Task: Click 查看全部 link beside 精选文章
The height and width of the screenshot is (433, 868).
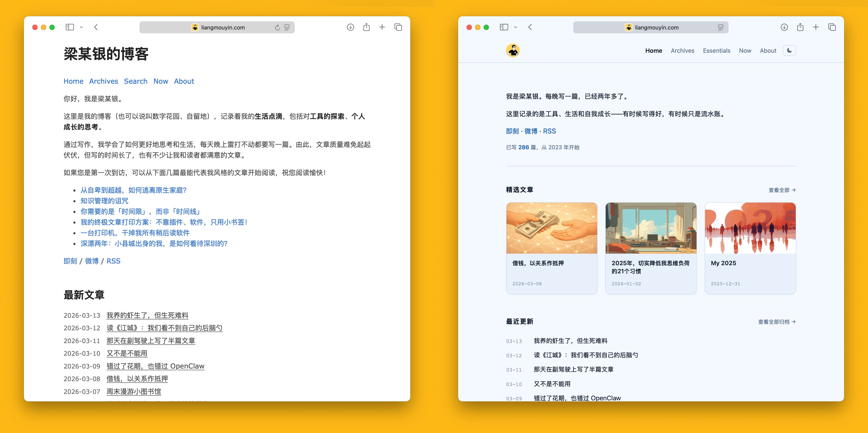Action: coord(782,190)
